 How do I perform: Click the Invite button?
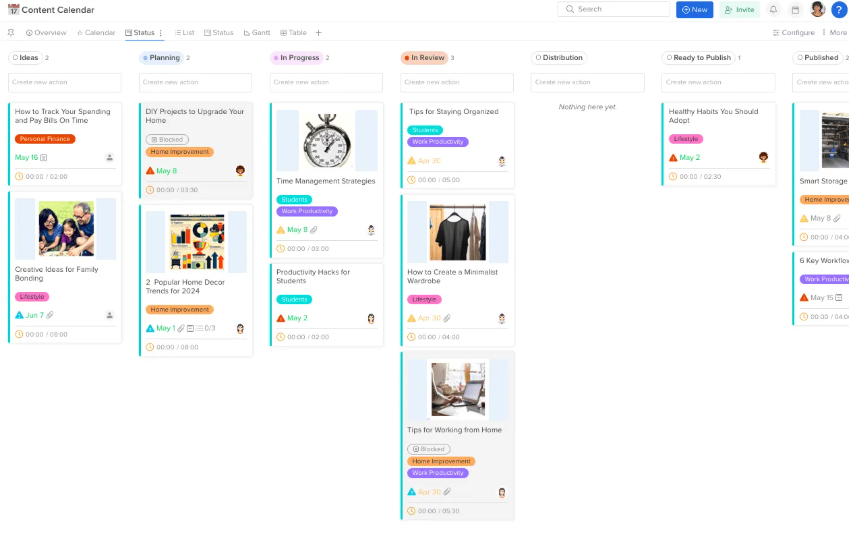click(x=740, y=10)
